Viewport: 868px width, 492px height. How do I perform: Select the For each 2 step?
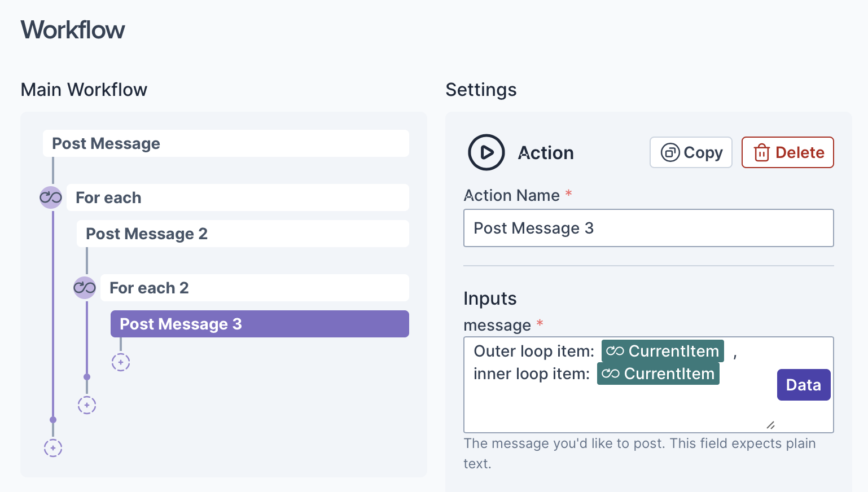(254, 288)
